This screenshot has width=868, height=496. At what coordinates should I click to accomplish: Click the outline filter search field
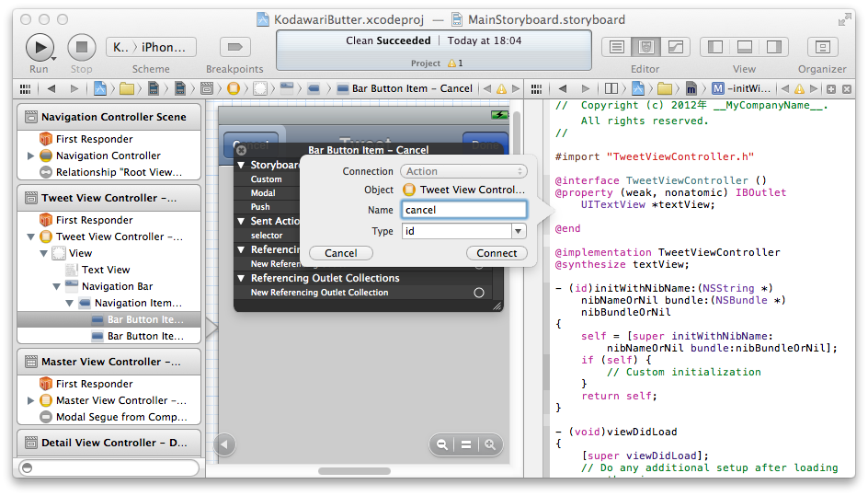click(109, 467)
